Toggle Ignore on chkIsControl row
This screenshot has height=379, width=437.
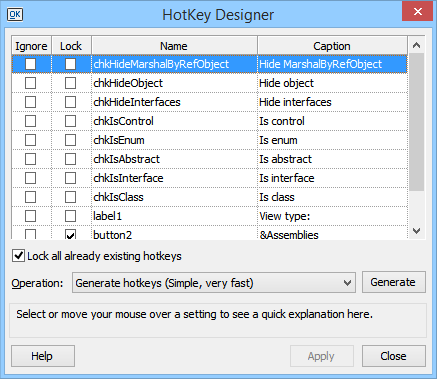tap(30, 121)
